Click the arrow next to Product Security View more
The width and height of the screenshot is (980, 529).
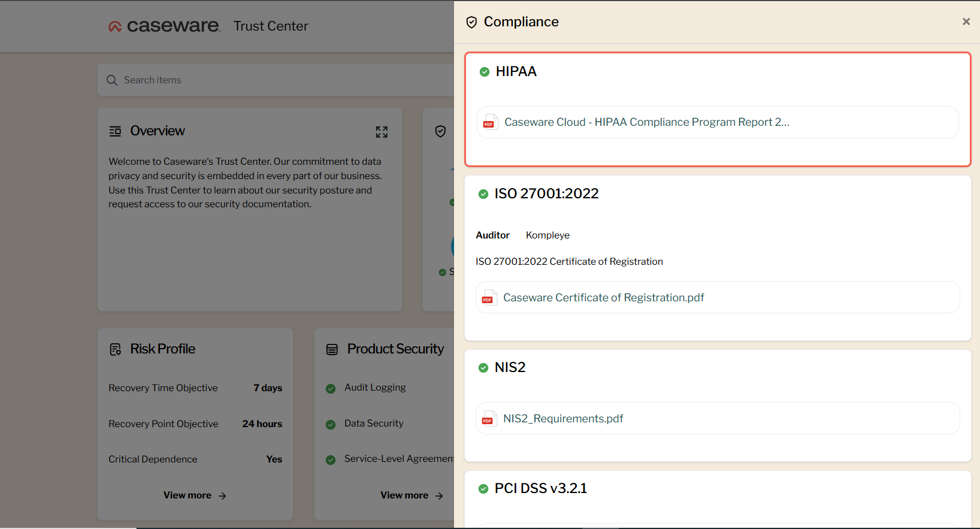(x=439, y=496)
